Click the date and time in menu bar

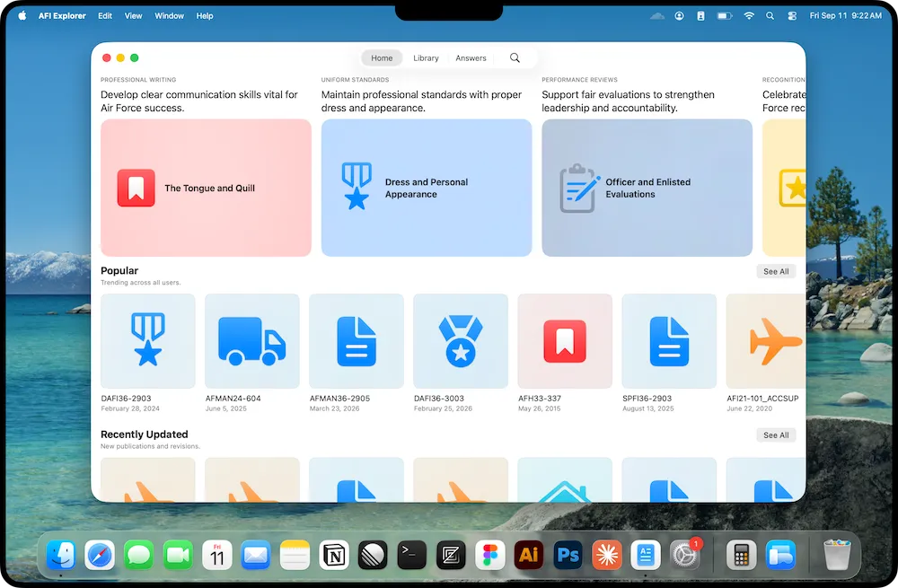(845, 16)
